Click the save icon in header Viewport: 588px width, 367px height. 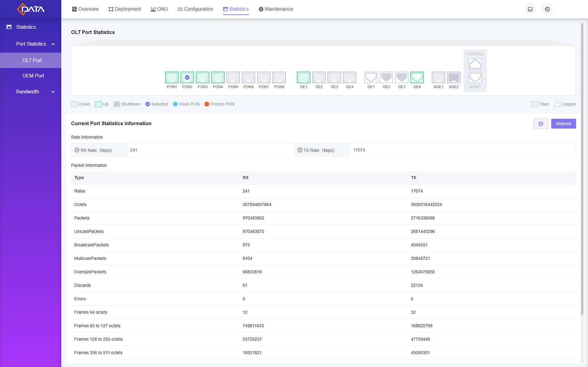click(530, 9)
